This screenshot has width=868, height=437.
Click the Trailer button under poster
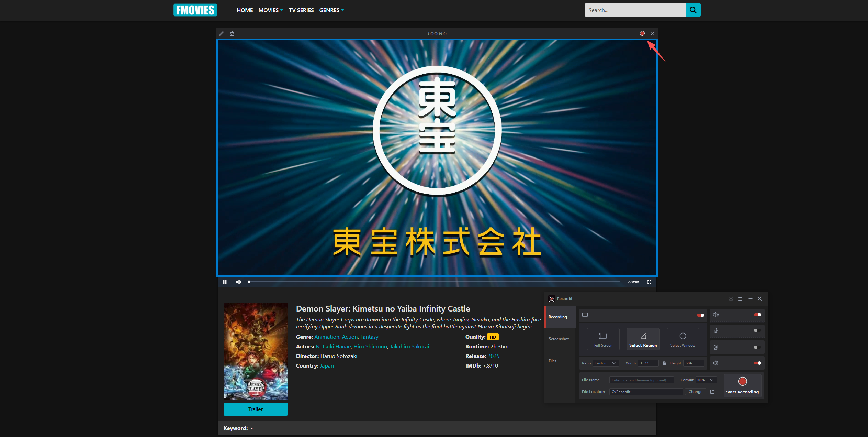coord(256,409)
